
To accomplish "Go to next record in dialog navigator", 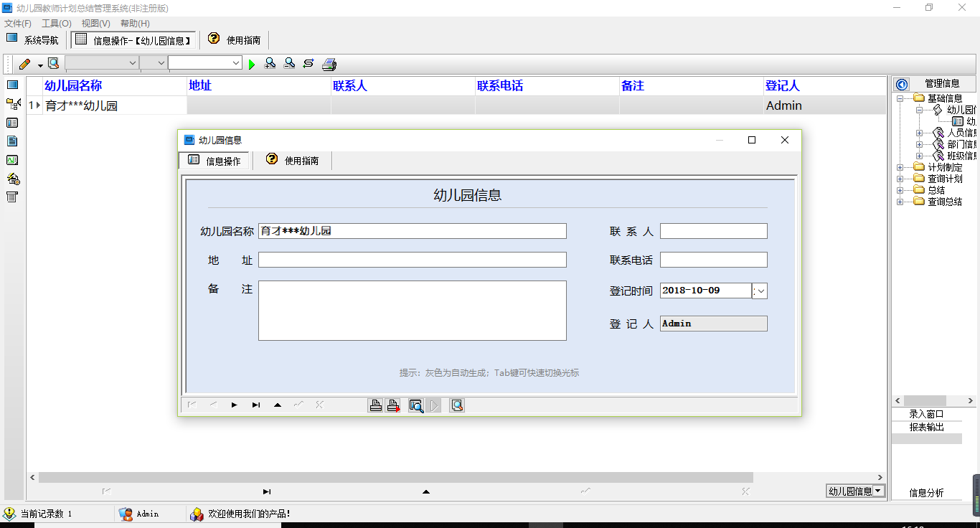I will (x=235, y=405).
